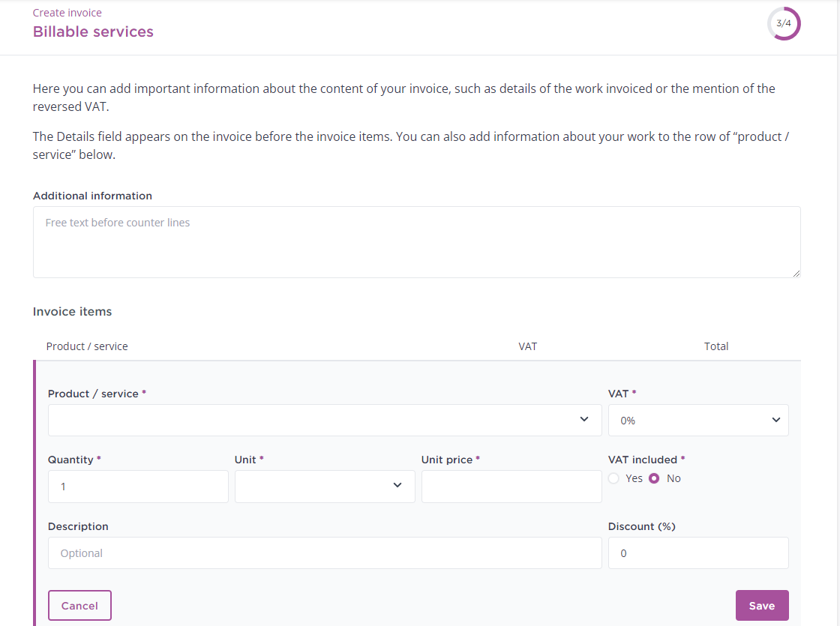
Task: Click the Discount (%) field
Action: (x=698, y=553)
